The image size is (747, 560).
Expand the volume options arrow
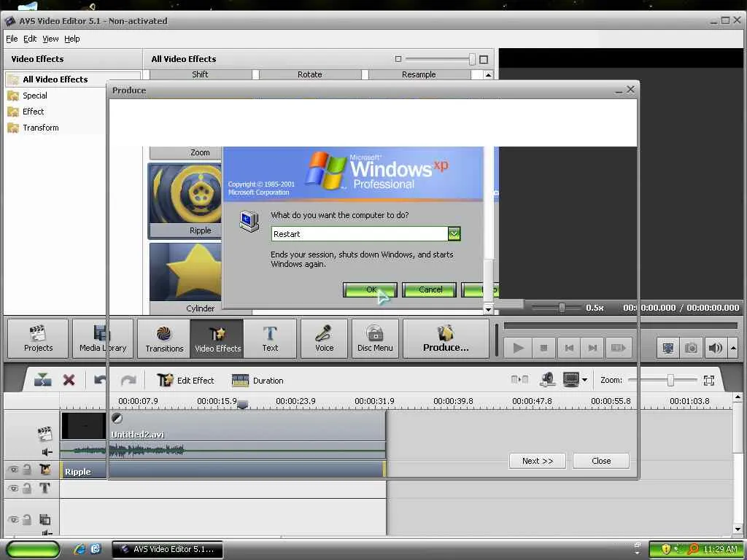[733, 348]
